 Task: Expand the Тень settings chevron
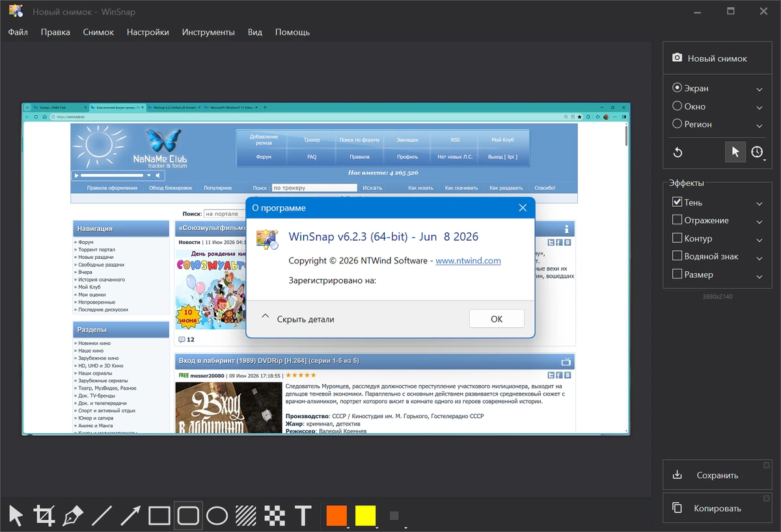click(760, 204)
